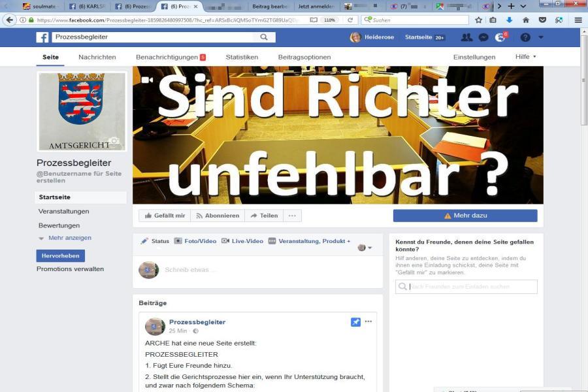Click the 110% zoom level indicator
This screenshot has width=588, height=392.
[329, 20]
